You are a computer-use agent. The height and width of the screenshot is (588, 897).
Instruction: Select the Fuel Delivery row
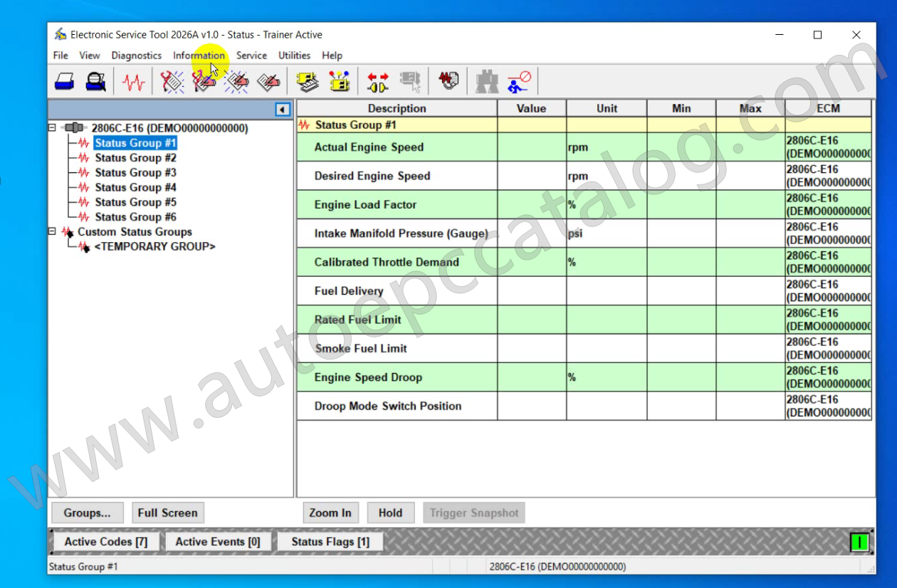pyautogui.click(x=584, y=291)
